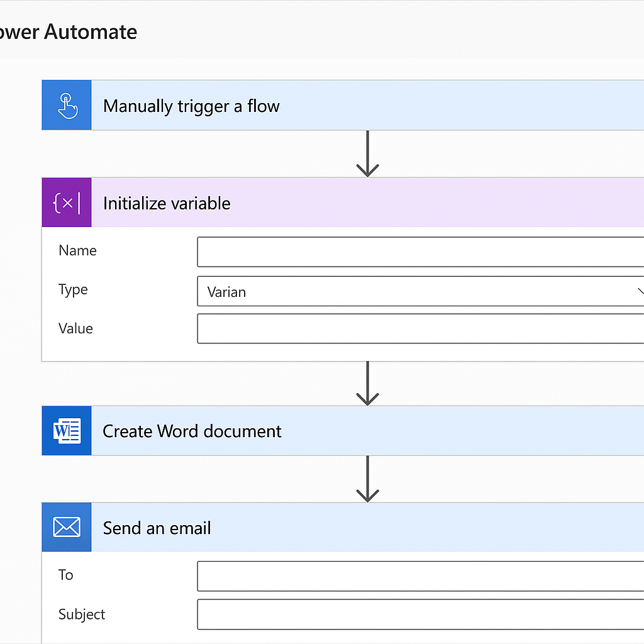Image resolution: width=644 pixels, height=644 pixels.
Task: Click the manual trigger hand-tap icon
Action: coord(67,105)
